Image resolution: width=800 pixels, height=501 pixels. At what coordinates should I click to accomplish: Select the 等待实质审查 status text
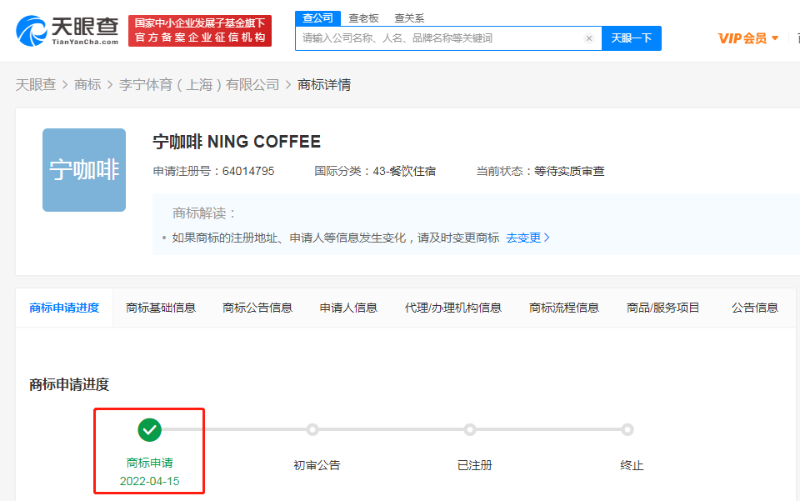click(569, 171)
